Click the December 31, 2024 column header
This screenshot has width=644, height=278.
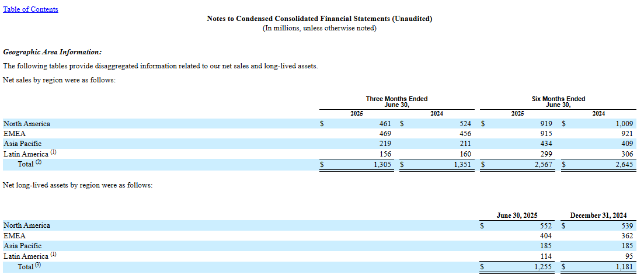pyautogui.click(x=598, y=216)
